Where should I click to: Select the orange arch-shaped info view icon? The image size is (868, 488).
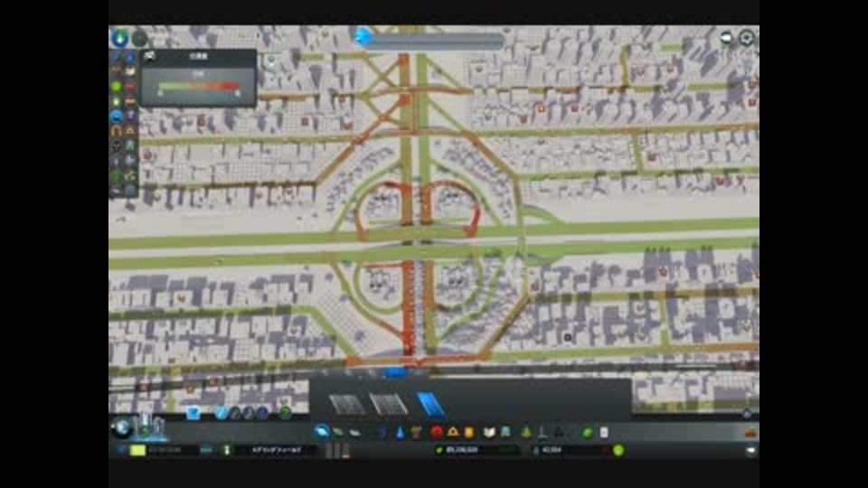117,131
